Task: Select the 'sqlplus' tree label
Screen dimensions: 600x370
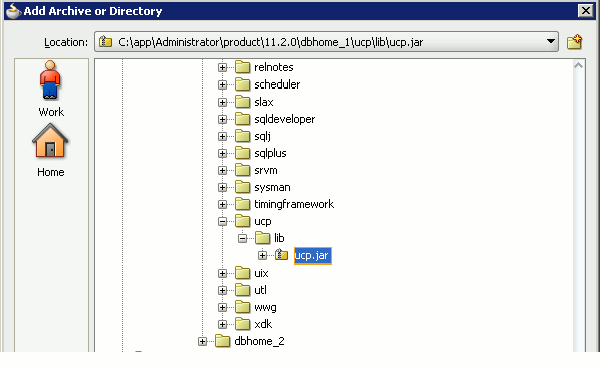Action: [270, 153]
